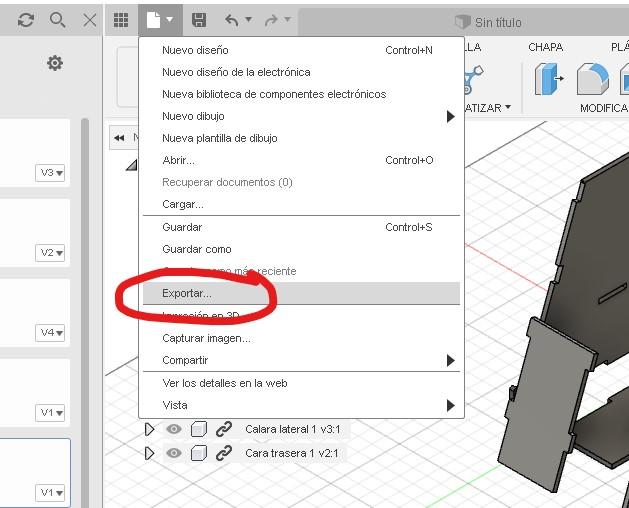Viewport: 629px width, 508px height.
Task: Click Guardar como menu entry
Action: tap(301, 249)
